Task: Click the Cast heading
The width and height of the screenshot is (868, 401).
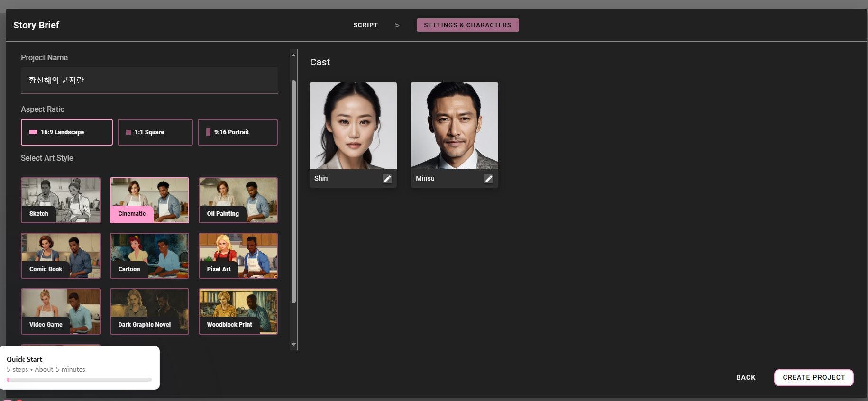Action: click(320, 62)
